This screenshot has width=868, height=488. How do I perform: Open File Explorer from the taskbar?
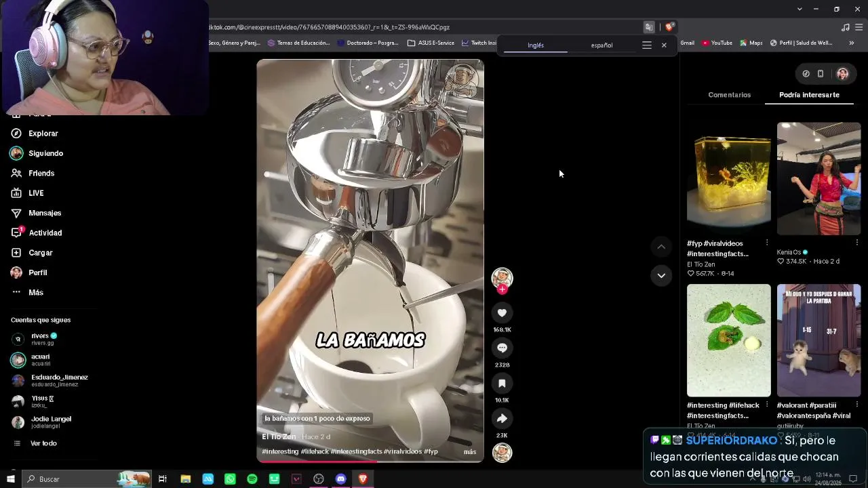[x=186, y=479]
